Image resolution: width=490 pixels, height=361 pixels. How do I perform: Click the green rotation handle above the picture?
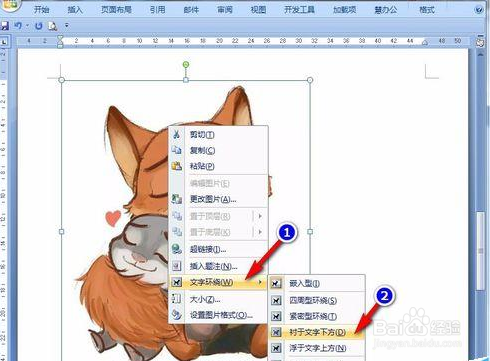tap(186, 64)
